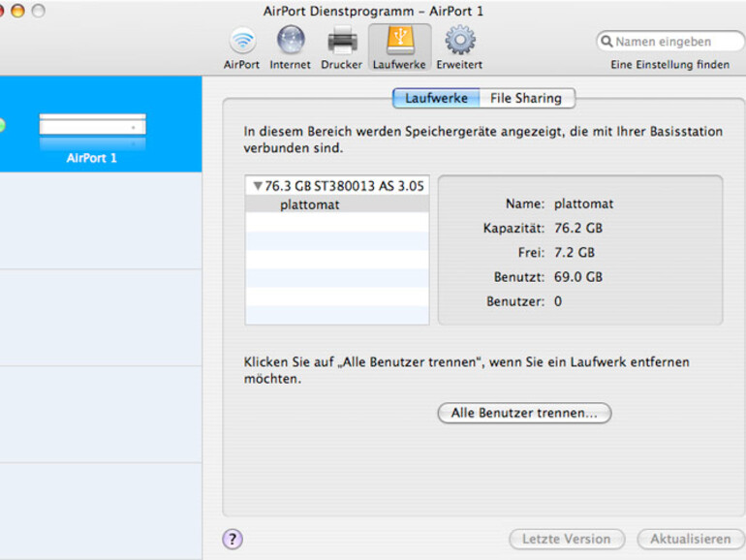Open the AirPort toolbar pane

point(241,47)
